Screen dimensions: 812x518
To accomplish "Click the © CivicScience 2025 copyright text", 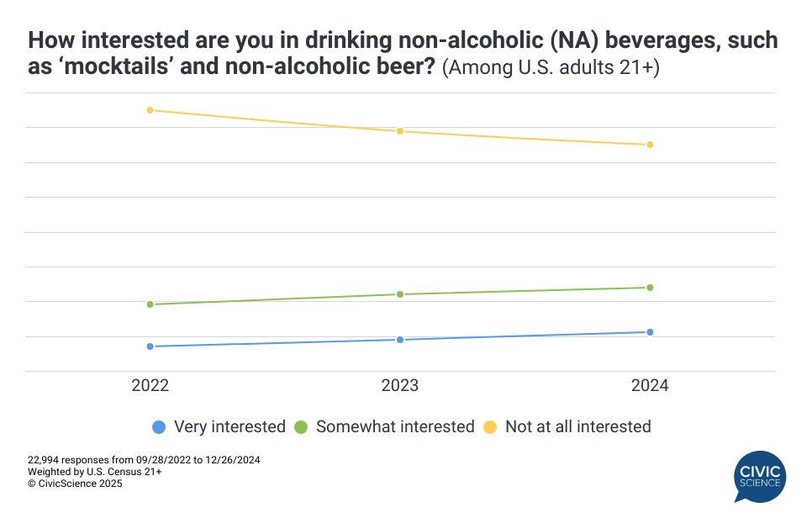I will click(75, 484).
